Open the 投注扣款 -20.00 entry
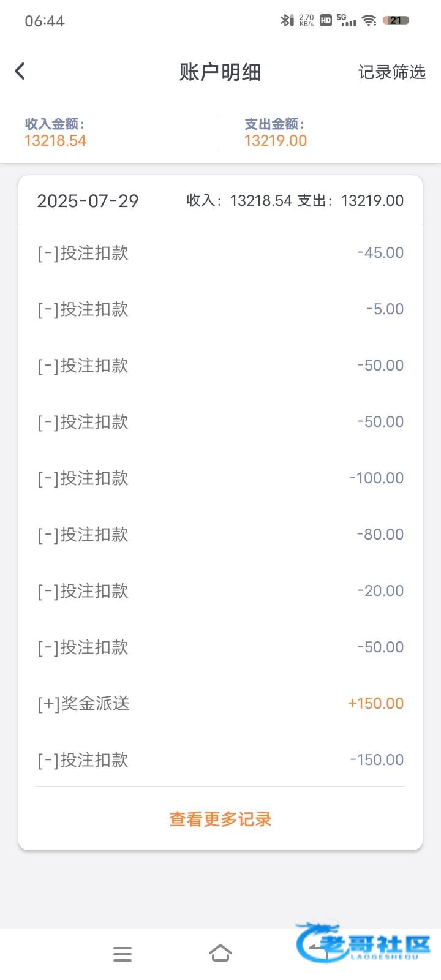This screenshot has width=441, height=980. [221, 591]
